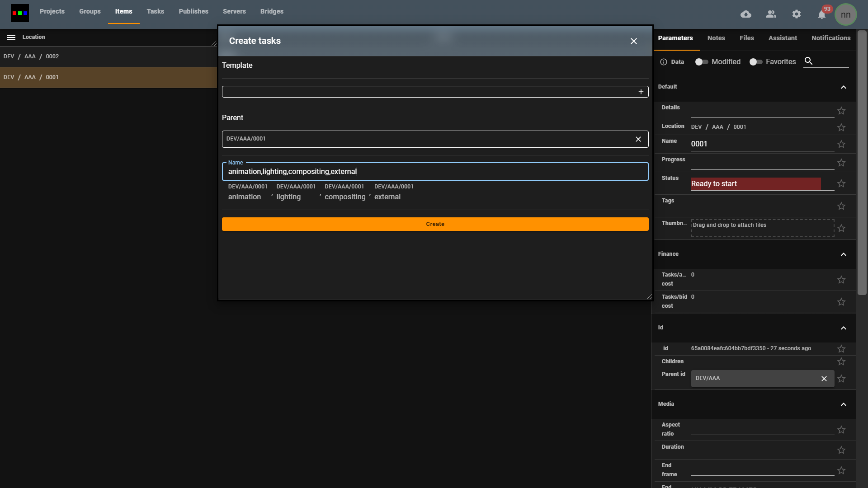Click the search magnifier in Parameters panel

pos(809,61)
